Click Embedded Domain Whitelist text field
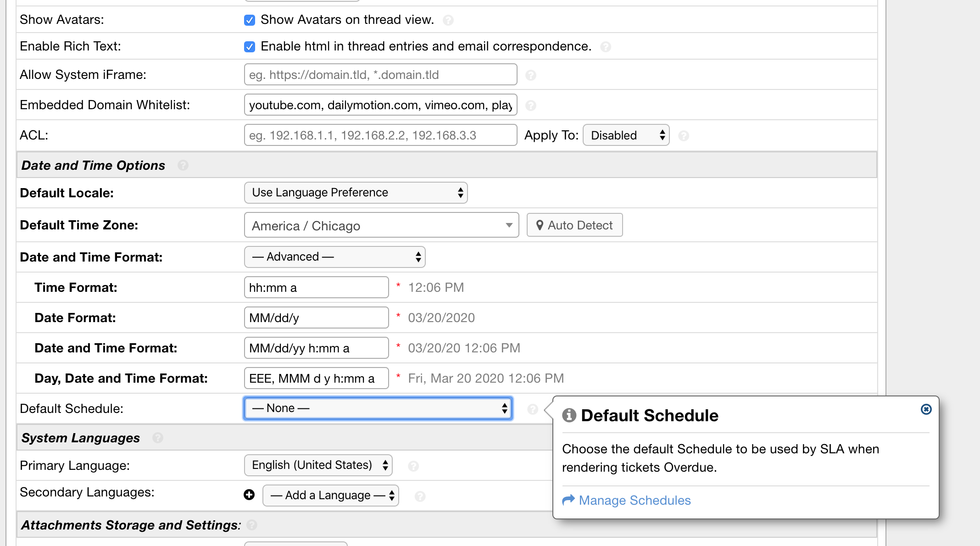Screen dimensions: 980x546 381,105
